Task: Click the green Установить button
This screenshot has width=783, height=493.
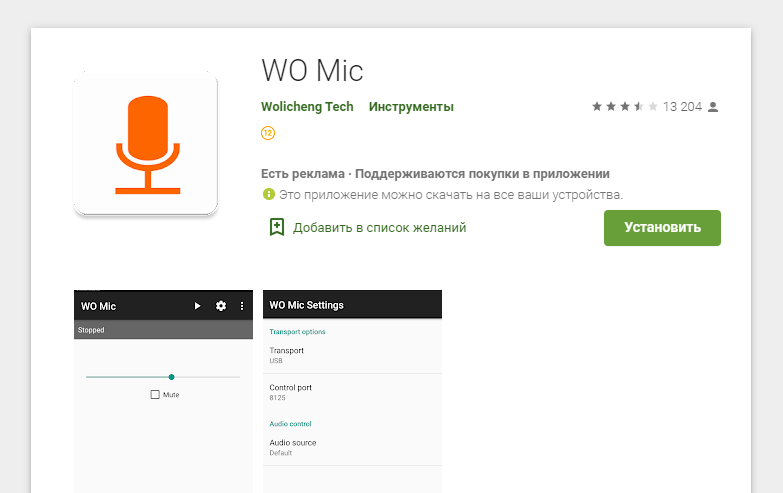Action: [662, 228]
